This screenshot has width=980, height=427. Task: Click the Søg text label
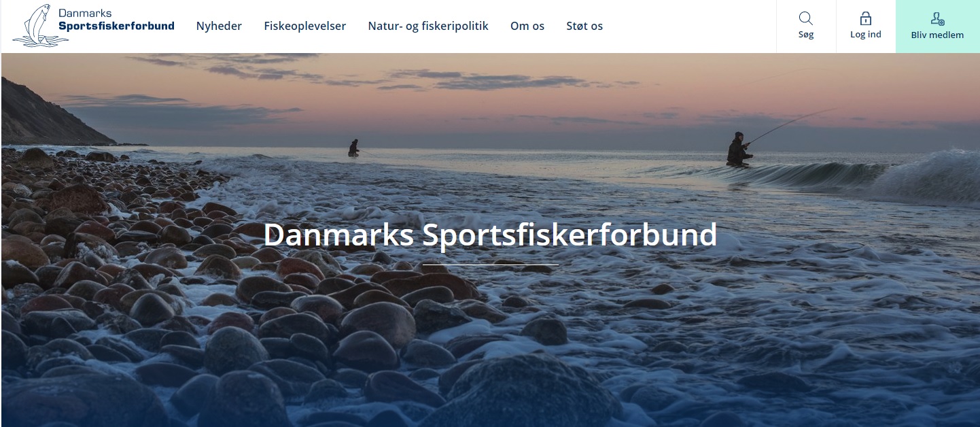[806, 34]
